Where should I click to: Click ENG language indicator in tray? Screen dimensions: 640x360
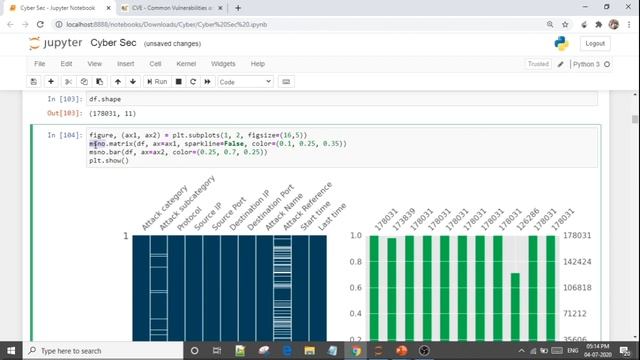point(573,351)
